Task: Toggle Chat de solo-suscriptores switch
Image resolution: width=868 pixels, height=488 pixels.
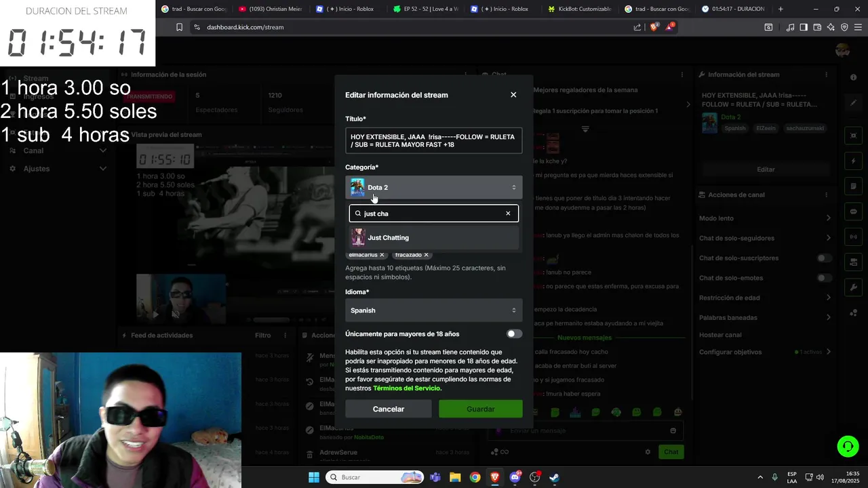Action: coord(824,258)
